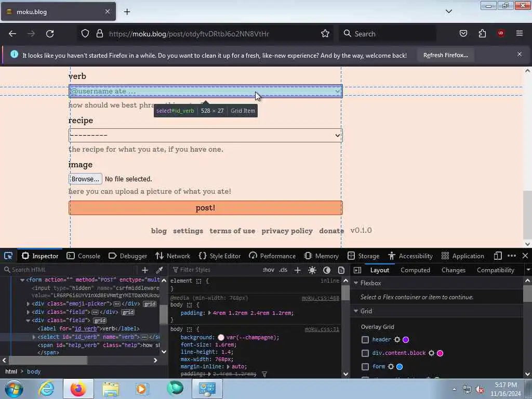The image size is (532, 399).
Task: Open the Firefox application menu
Action: [520, 34]
